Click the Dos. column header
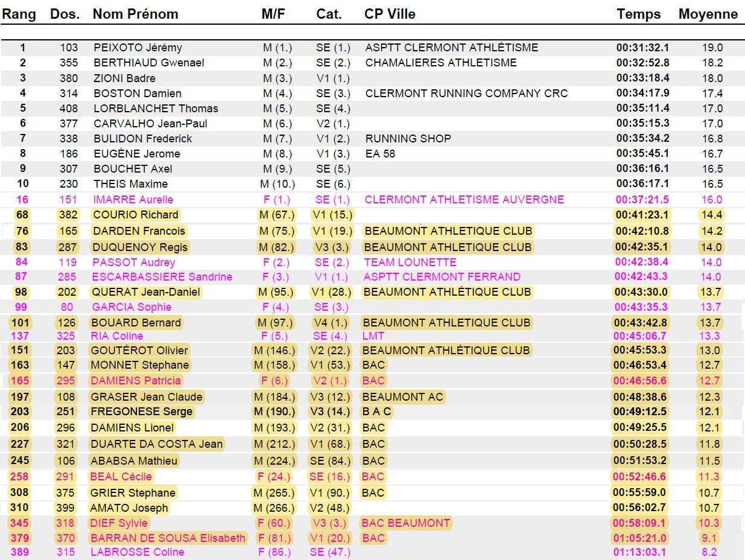This screenshot has height=560, width=745. (x=65, y=14)
